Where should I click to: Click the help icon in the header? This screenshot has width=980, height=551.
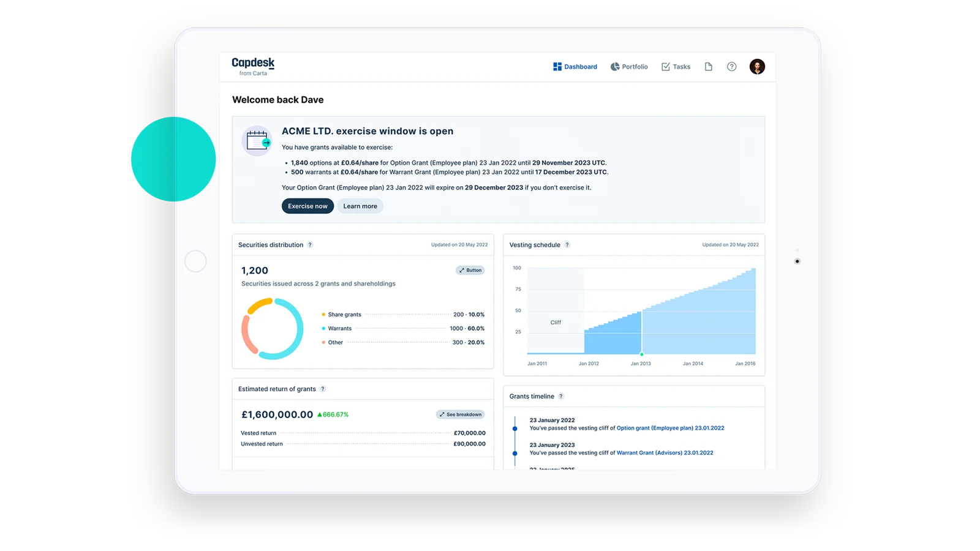point(731,67)
